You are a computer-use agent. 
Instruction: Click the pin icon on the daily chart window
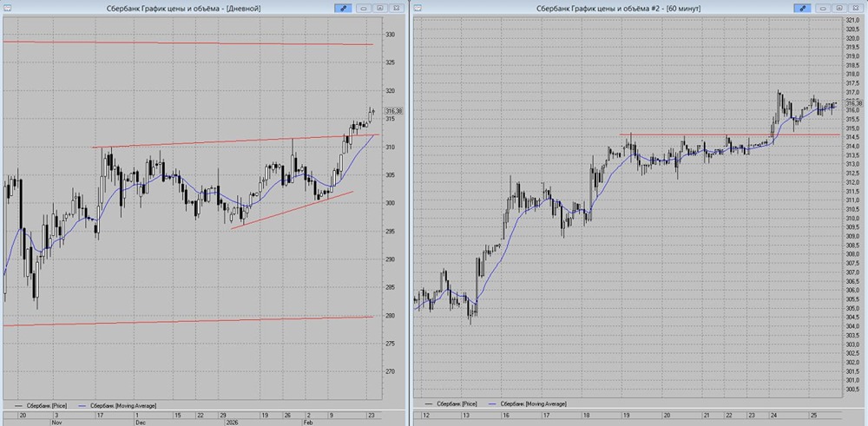point(345,8)
